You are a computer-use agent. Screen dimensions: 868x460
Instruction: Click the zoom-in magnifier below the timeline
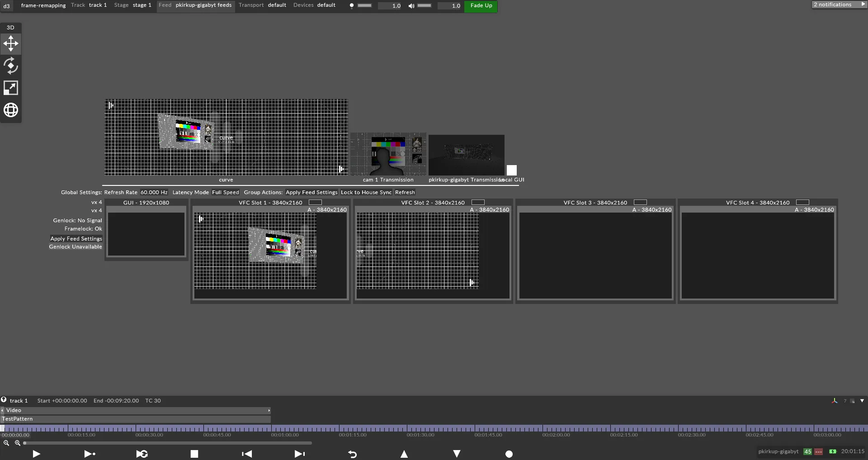click(18, 443)
